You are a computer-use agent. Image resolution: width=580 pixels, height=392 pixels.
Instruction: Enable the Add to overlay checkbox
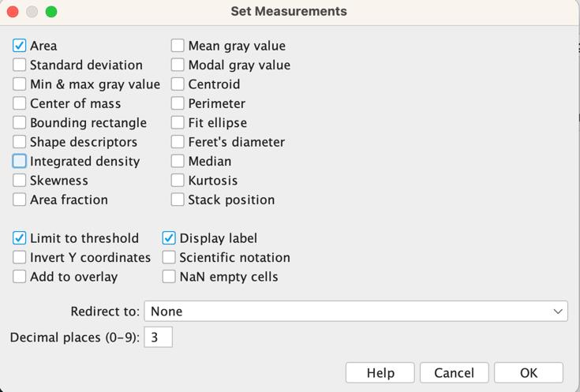tap(19, 277)
